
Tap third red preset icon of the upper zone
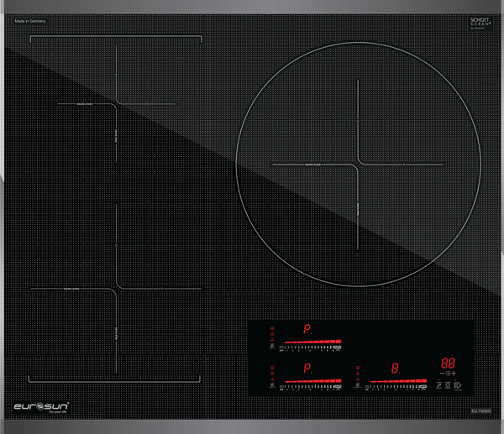tap(272, 339)
